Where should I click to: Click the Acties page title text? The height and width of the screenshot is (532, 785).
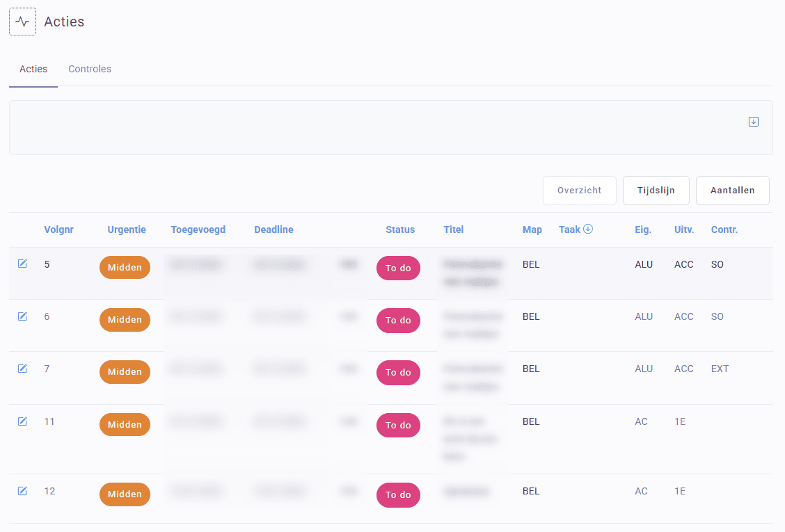64,22
